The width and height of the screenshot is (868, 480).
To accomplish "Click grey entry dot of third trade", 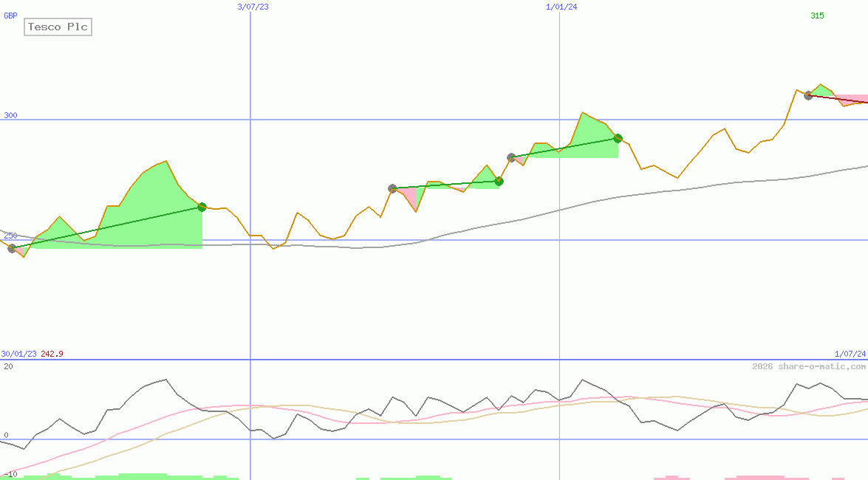I will [x=511, y=157].
